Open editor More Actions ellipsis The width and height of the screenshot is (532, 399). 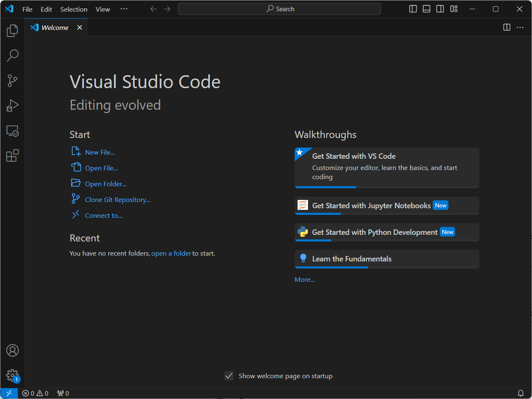coord(520,27)
